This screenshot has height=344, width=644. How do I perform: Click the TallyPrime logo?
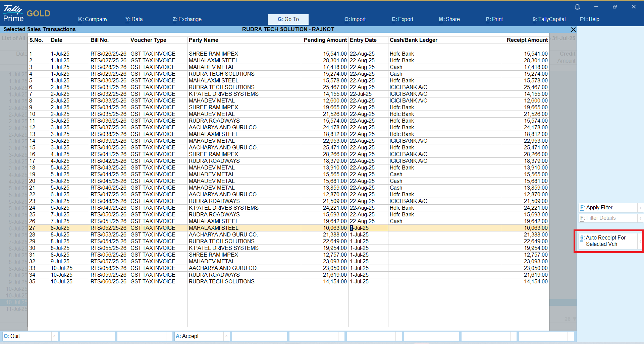pyautogui.click(x=13, y=13)
